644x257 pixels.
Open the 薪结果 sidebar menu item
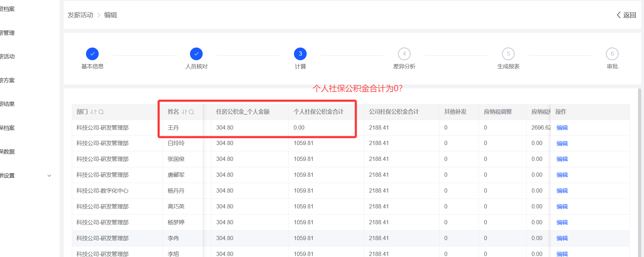(x=7, y=104)
